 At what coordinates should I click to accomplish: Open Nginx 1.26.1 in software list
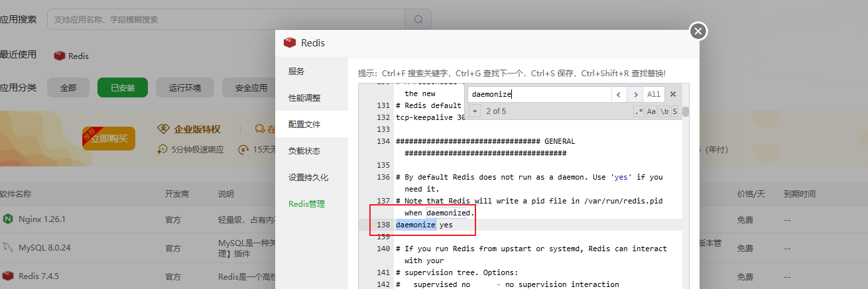coord(42,219)
